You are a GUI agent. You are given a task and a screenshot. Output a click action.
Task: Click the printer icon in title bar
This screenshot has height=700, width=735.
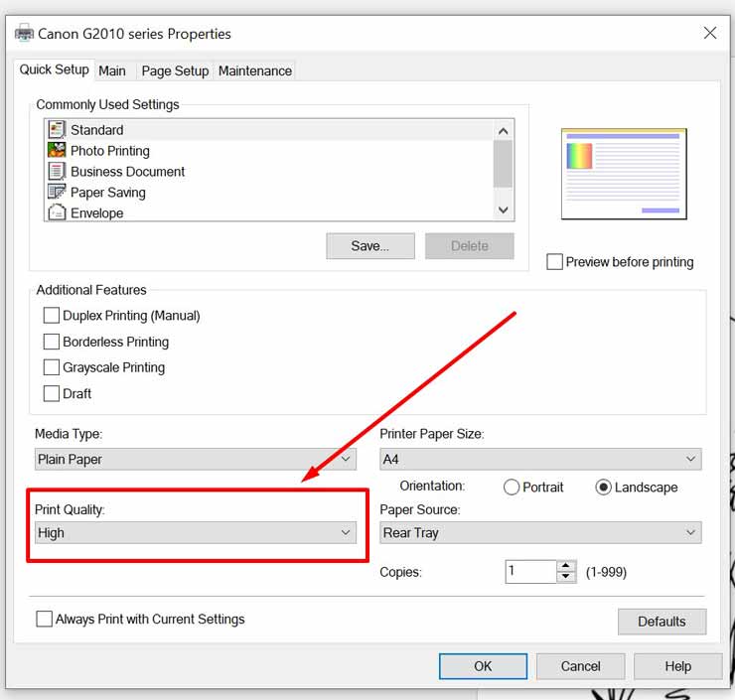[x=25, y=34]
